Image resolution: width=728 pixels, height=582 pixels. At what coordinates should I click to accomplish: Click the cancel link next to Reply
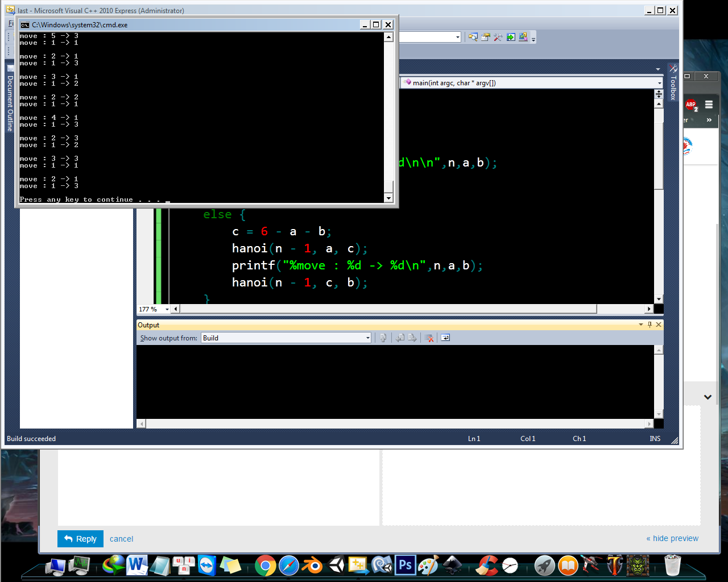(x=121, y=539)
